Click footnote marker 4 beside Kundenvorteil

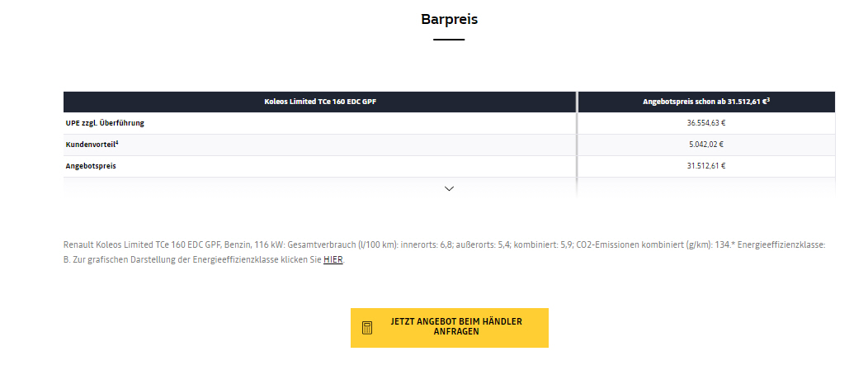click(118, 142)
